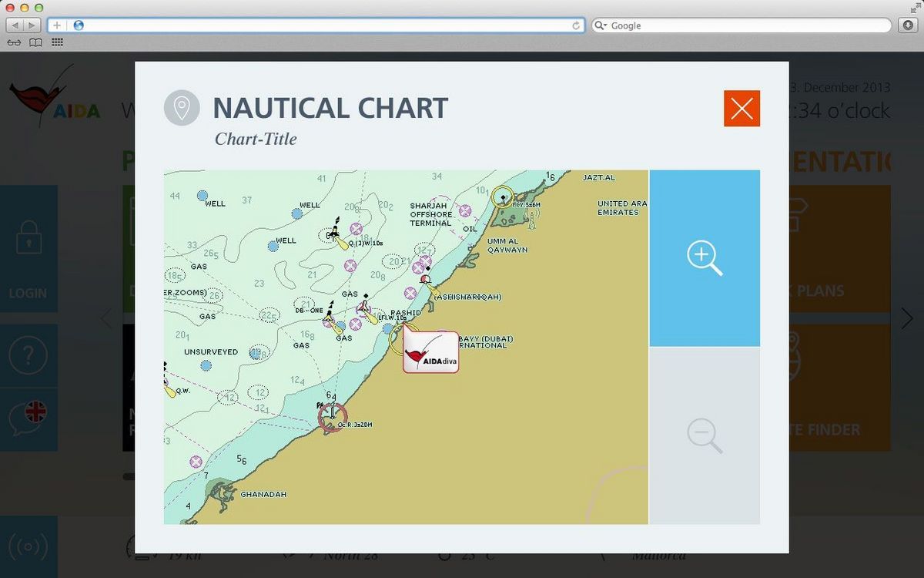Image resolution: width=924 pixels, height=578 pixels.
Task: Click the zoom out magnifier button
Action: pyautogui.click(x=704, y=435)
